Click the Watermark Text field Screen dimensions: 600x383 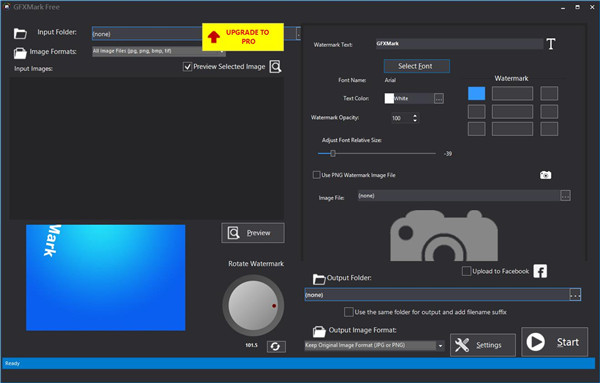pos(459,44)
